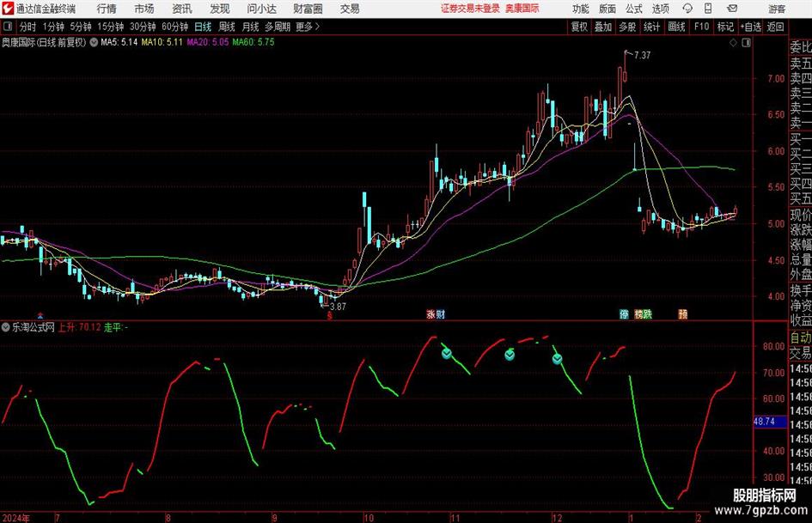
Task: Switch to 周线 period
Action: tap(227, 27)
